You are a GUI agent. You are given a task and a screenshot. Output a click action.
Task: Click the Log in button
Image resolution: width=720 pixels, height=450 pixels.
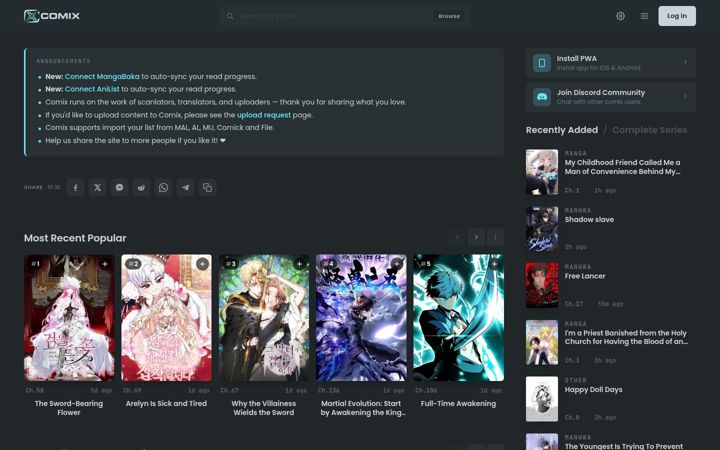click(677, 16)
